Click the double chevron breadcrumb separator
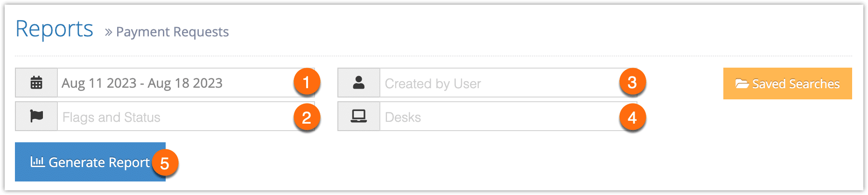Viewport: 868px width, 195px height. coord(108,32)
